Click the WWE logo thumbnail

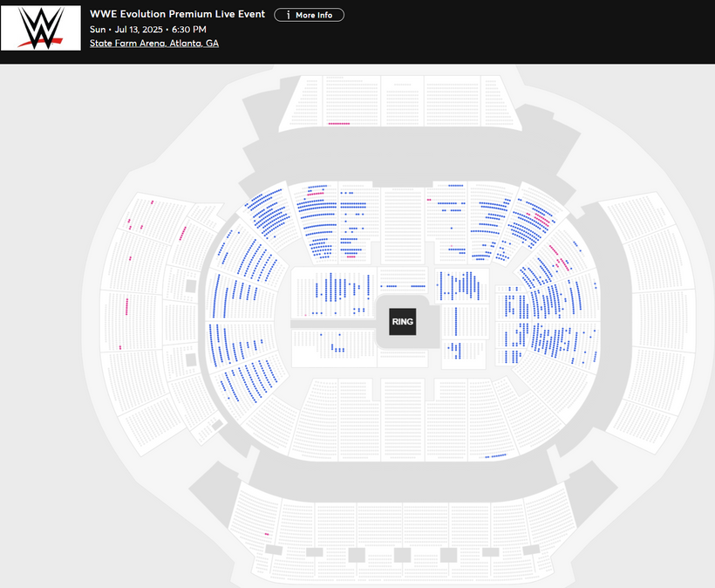tap(41, 28)
